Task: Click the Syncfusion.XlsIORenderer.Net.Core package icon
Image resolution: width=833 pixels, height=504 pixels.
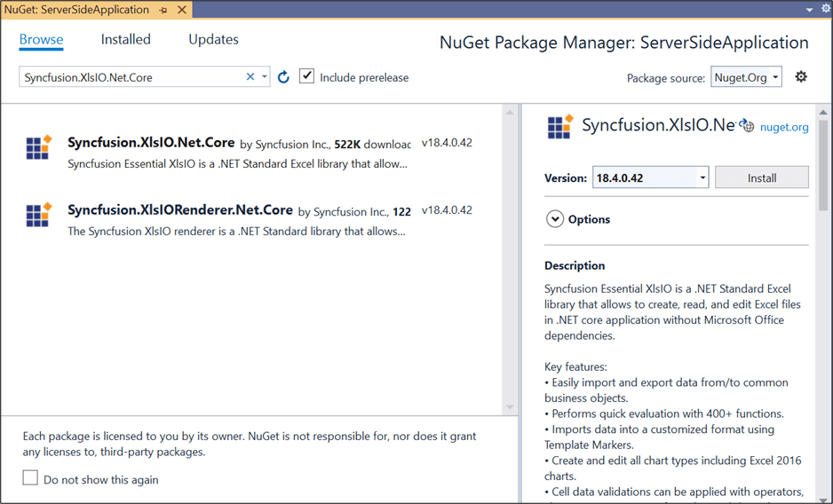Action: point(39,216)
